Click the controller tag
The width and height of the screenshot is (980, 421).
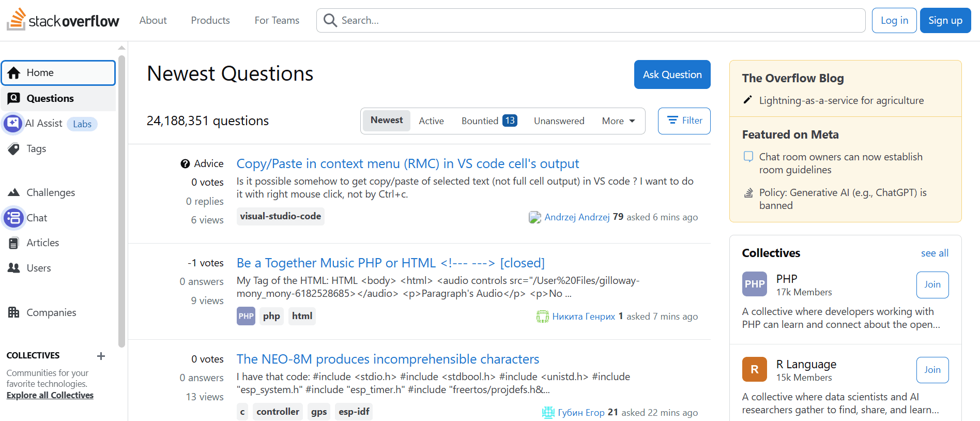[278, 412]
